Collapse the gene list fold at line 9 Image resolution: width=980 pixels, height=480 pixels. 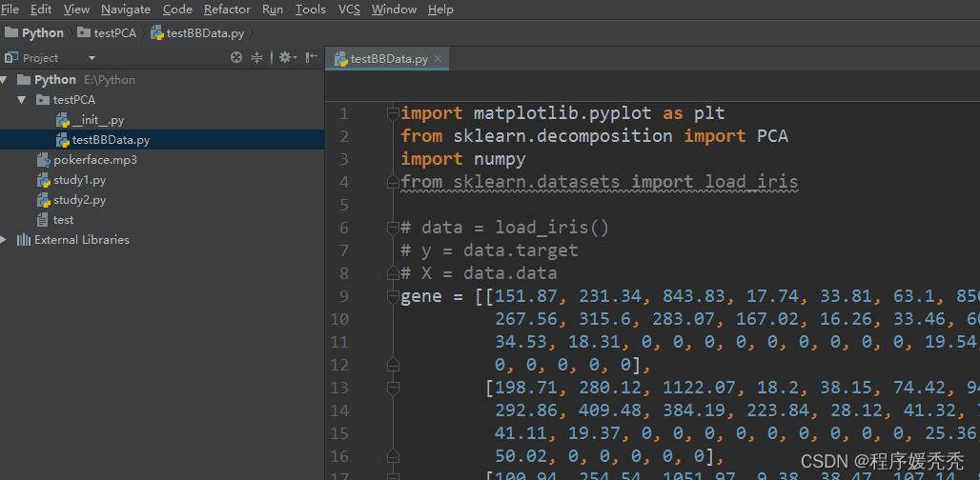pyautogui.click(x=393, y=296)
